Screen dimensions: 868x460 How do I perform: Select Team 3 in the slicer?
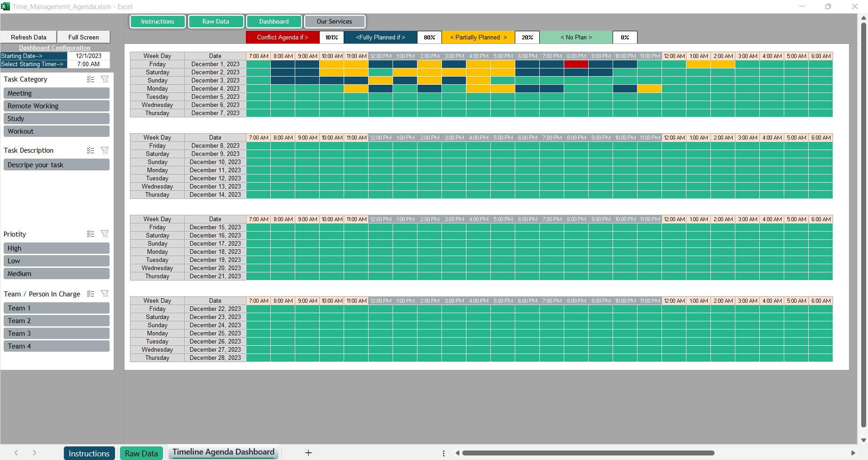click(57, 334)
